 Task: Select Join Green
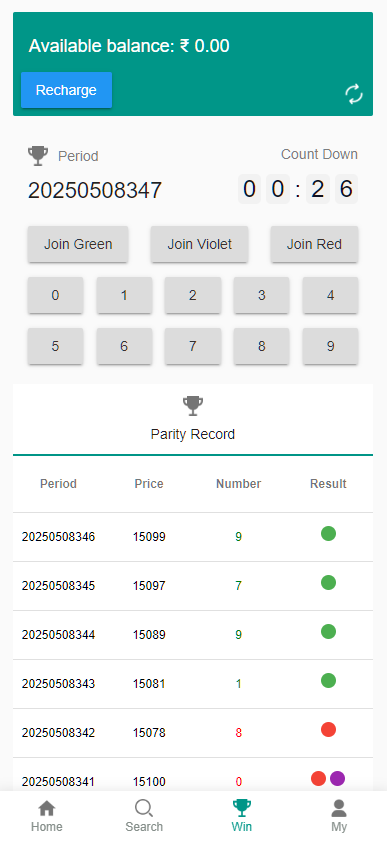78,244
